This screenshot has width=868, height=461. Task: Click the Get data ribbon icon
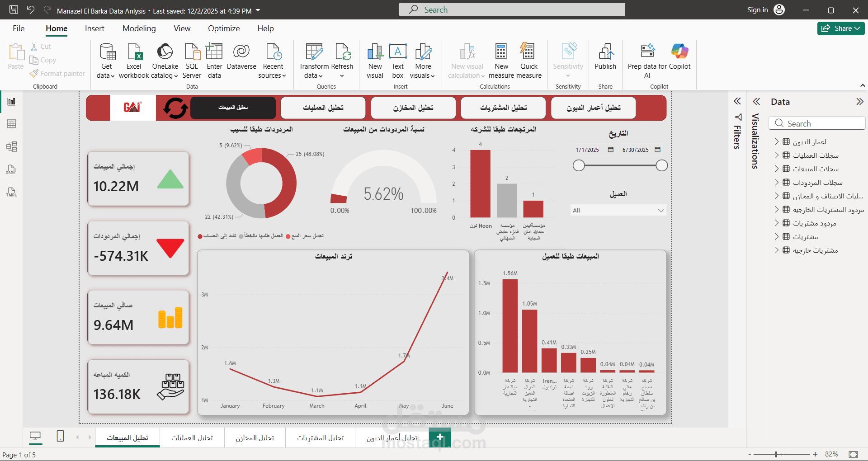[106, 61]
